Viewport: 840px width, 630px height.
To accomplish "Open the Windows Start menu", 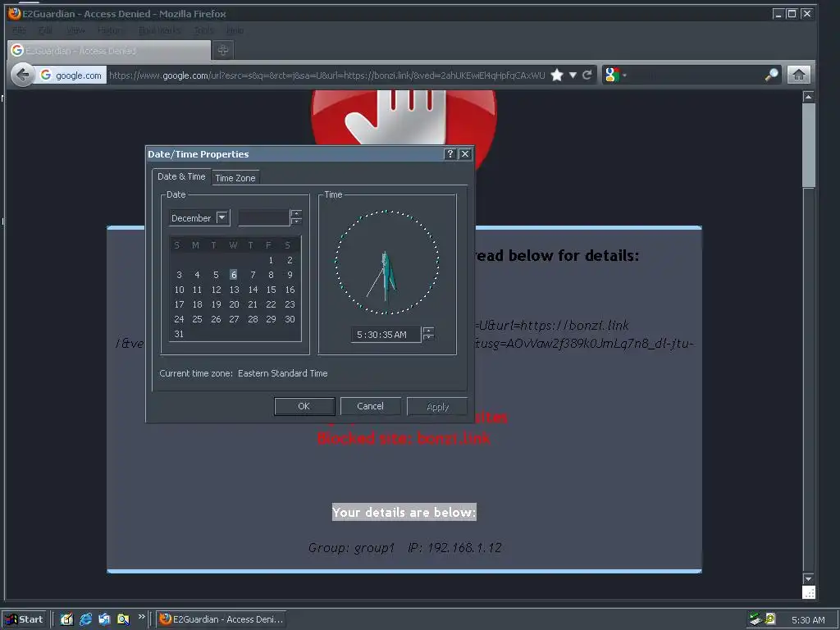I will [x=25, y=619].
